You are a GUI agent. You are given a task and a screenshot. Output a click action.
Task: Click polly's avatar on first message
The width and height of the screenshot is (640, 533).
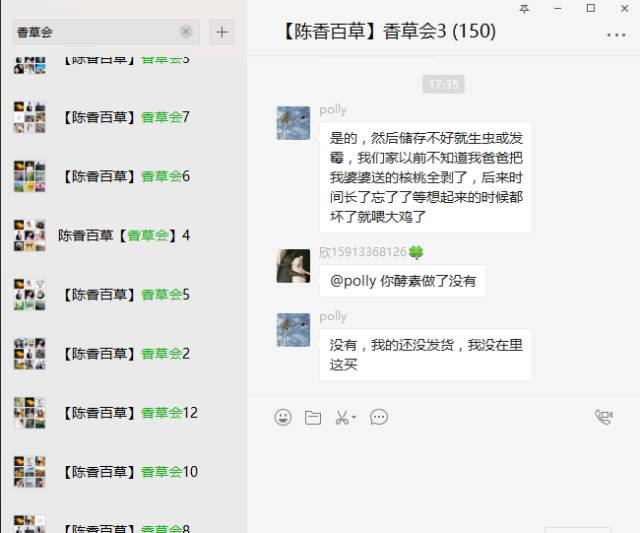point(293,123)
